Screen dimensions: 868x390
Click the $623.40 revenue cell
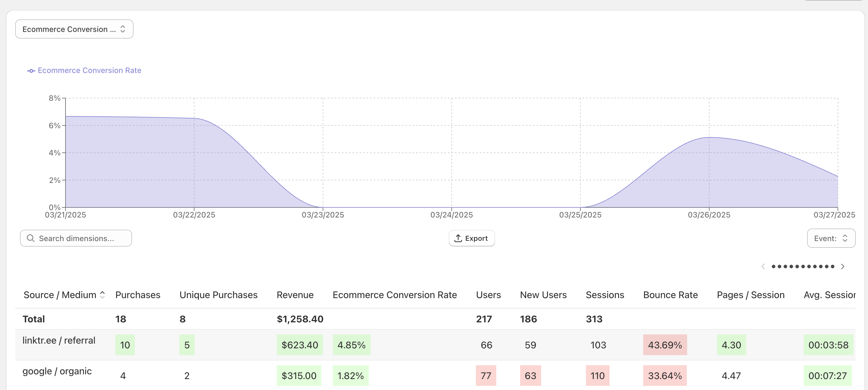[299, 345]
